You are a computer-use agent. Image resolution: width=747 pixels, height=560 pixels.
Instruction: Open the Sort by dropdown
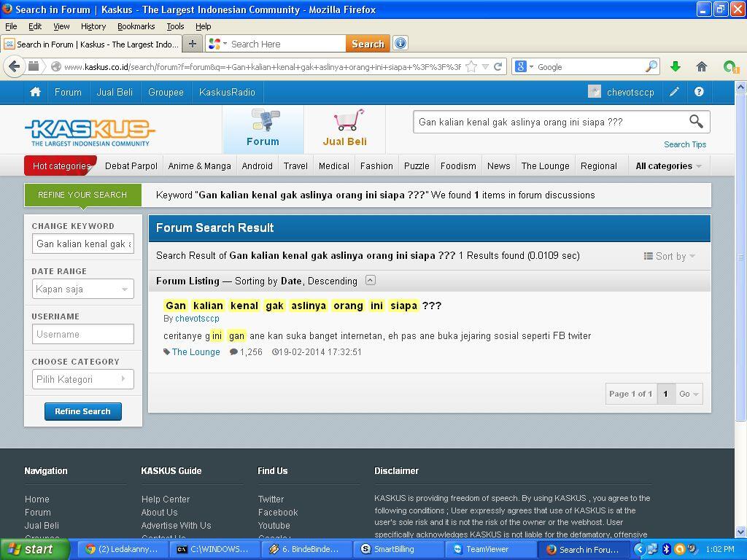[669, 256]
